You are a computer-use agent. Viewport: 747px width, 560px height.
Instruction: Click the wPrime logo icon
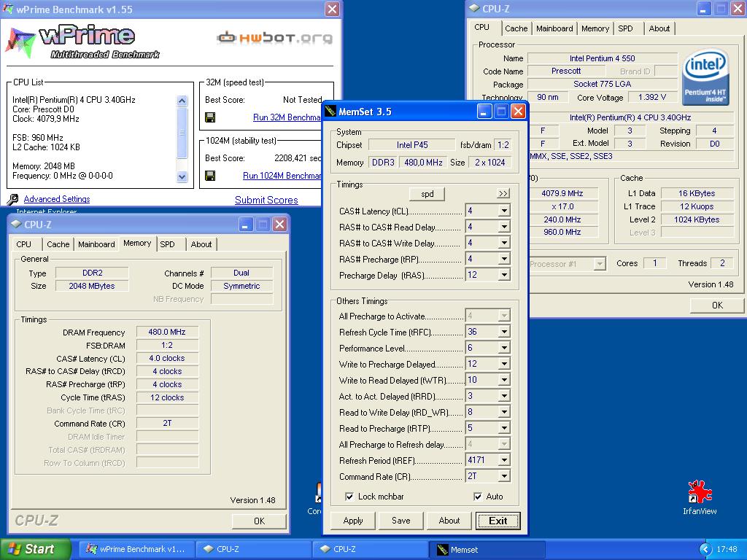tap(20, 43)
